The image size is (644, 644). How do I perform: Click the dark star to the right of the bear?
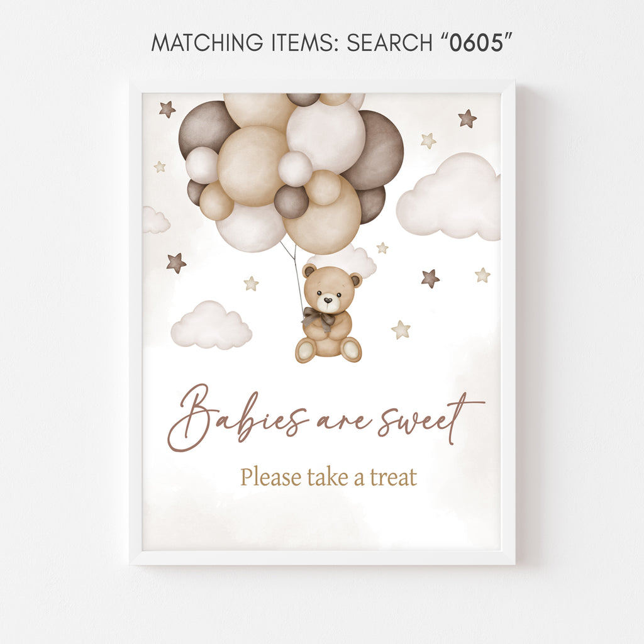pos(430,279)
